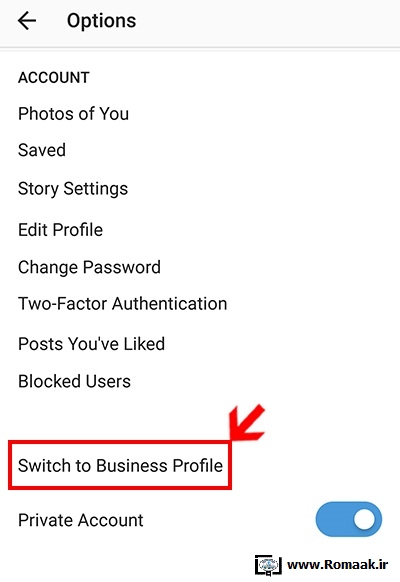400x582 pixels.
Task: Open Story Settings
Action: (73, 189)
